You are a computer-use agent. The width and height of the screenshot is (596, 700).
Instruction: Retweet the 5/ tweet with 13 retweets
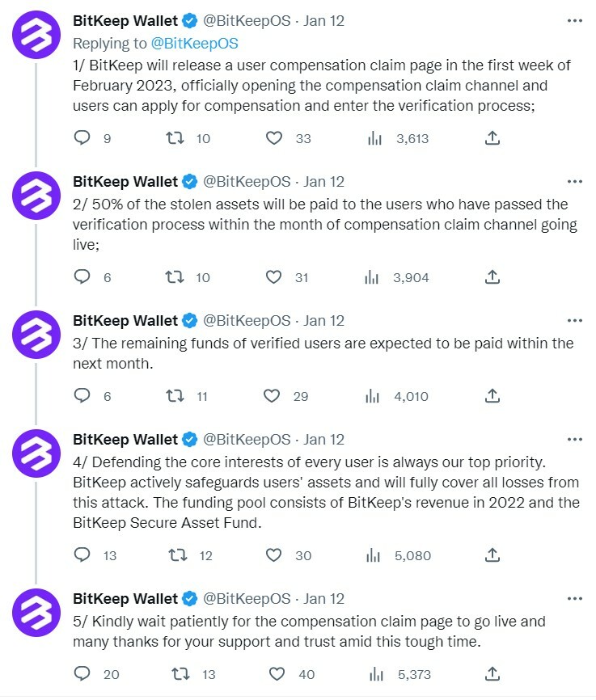(181, 673)
